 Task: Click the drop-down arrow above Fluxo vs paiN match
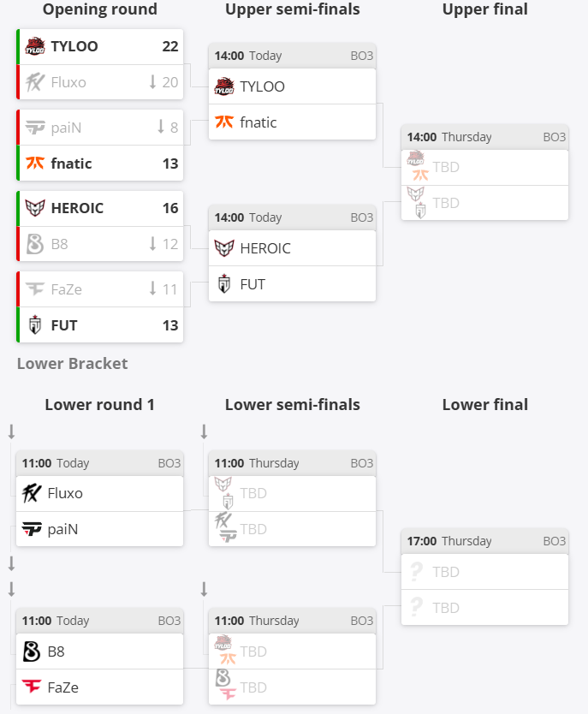(x=11, y=431)
